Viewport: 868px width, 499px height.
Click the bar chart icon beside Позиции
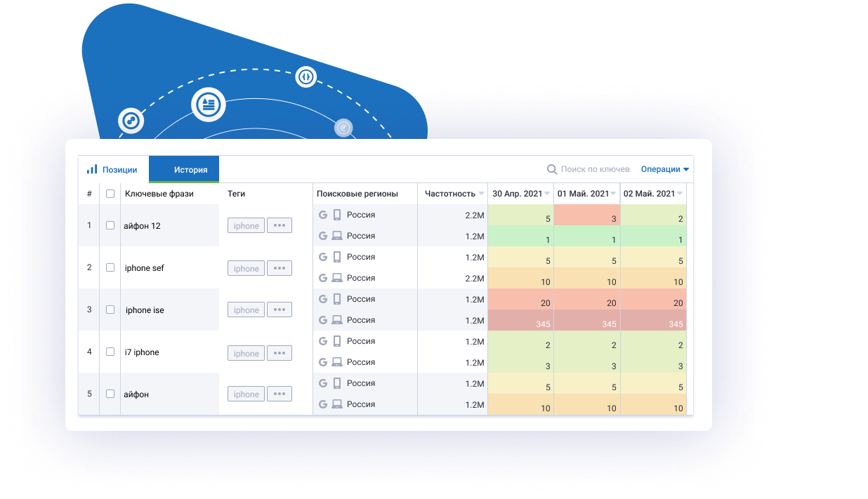click(91, 168)
